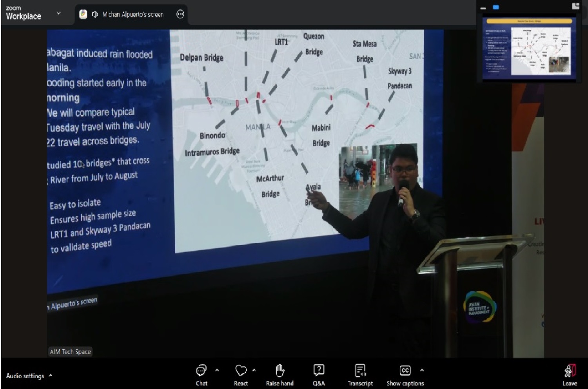This screenshot has height=389, width=588.
Task: Open the caption options chevron
Action: point(422,370)
